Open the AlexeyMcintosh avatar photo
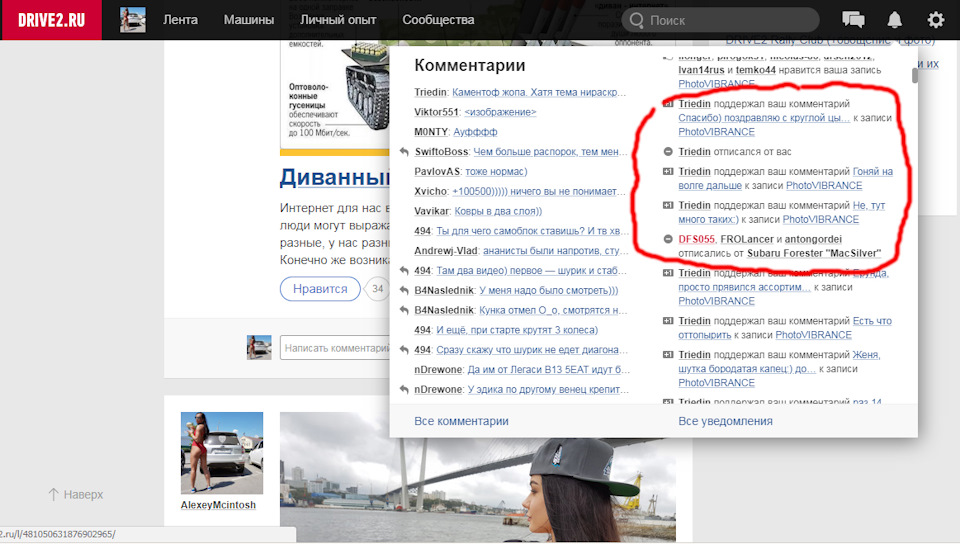 [x=222, y=453]
